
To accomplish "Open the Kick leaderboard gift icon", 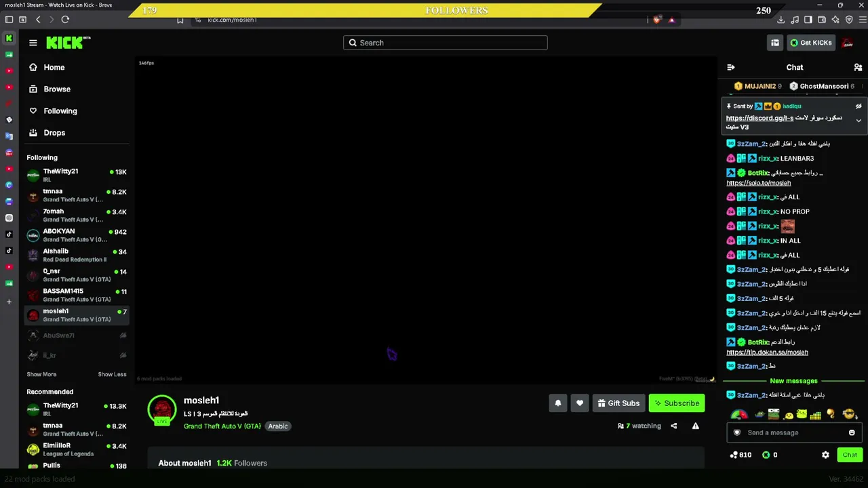I will pyautogui.click(x=774, y=43).
